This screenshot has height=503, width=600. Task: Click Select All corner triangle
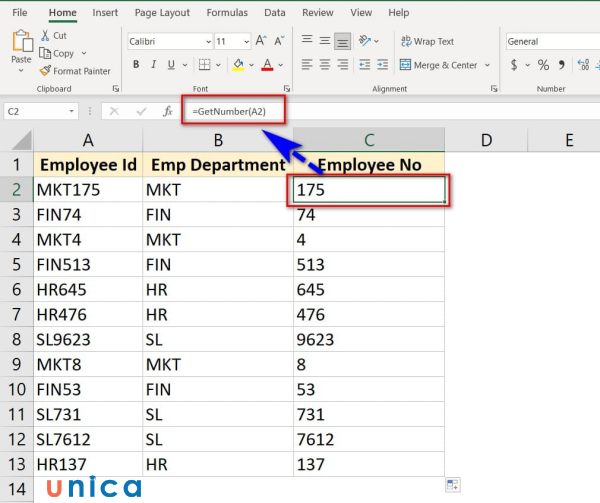pyautogui.click(x=21, y=140)
